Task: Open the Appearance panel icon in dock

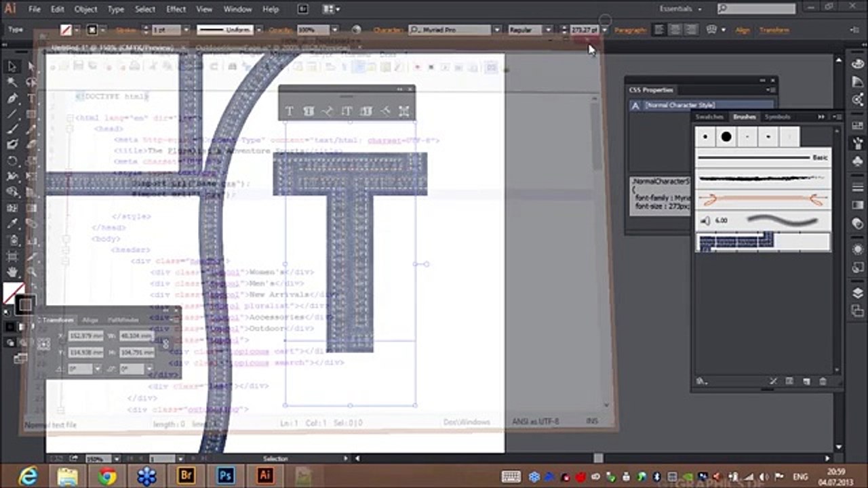Action: point(858,249)
